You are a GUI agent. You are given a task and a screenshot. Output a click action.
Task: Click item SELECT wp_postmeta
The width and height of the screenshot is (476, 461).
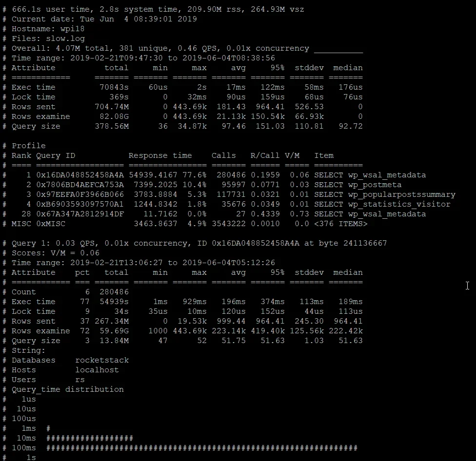point(358,185)
